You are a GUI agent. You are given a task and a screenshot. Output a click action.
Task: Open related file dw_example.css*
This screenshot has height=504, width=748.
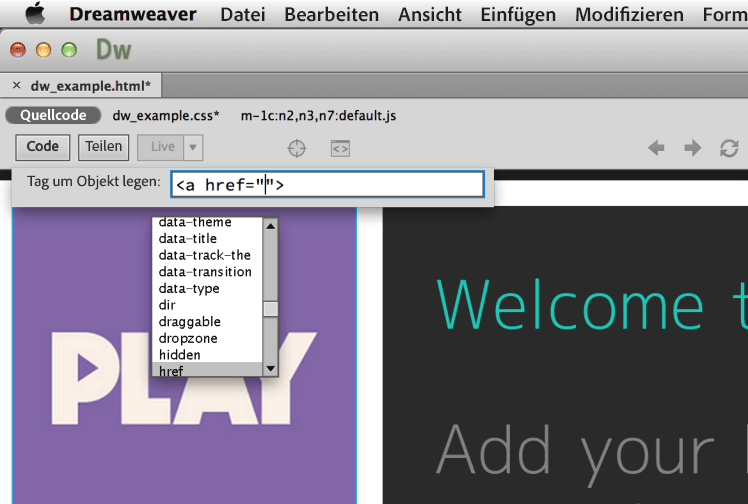point(166,115)
